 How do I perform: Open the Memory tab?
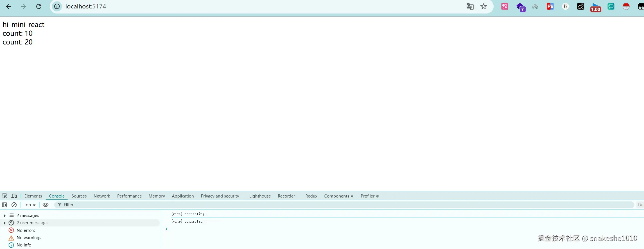(x=157, y=196)
